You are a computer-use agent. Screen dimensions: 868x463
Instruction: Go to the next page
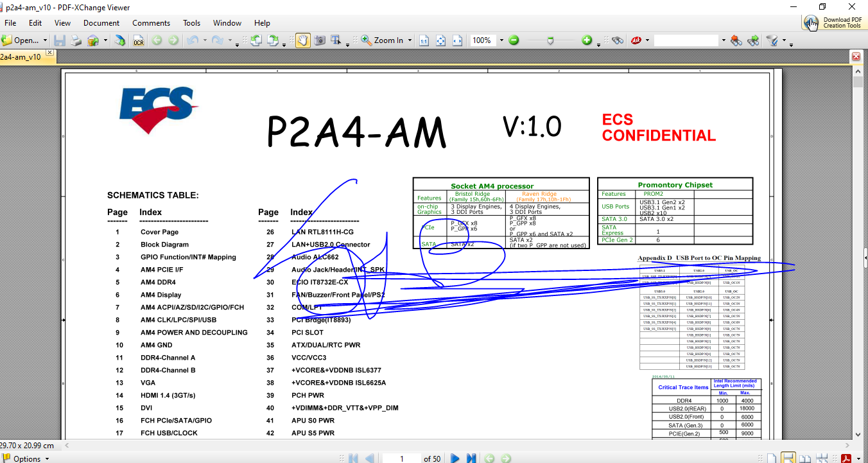click(x=455, y=459)
